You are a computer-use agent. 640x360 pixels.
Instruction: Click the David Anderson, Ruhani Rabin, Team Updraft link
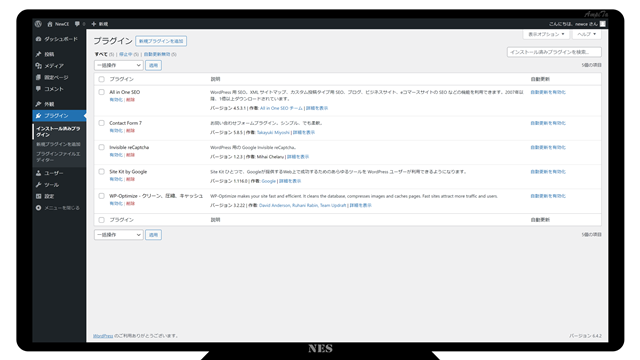click(x=302, y=205)
